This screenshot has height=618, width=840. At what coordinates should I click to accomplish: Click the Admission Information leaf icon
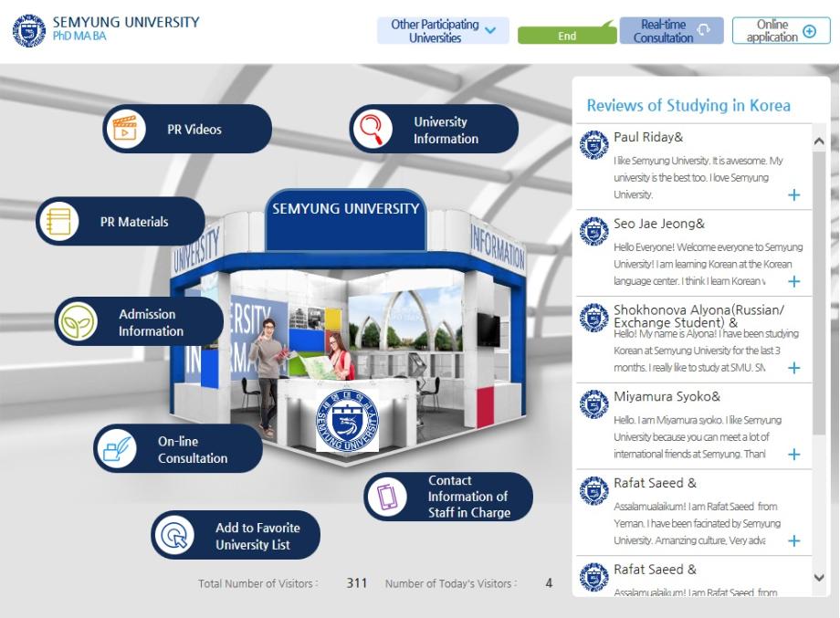pos(77,322)
